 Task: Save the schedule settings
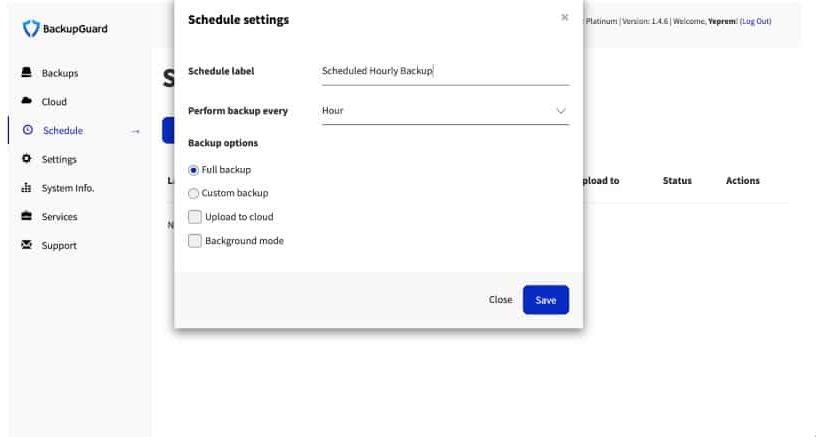pyautogui.click(x=546, y=300)
